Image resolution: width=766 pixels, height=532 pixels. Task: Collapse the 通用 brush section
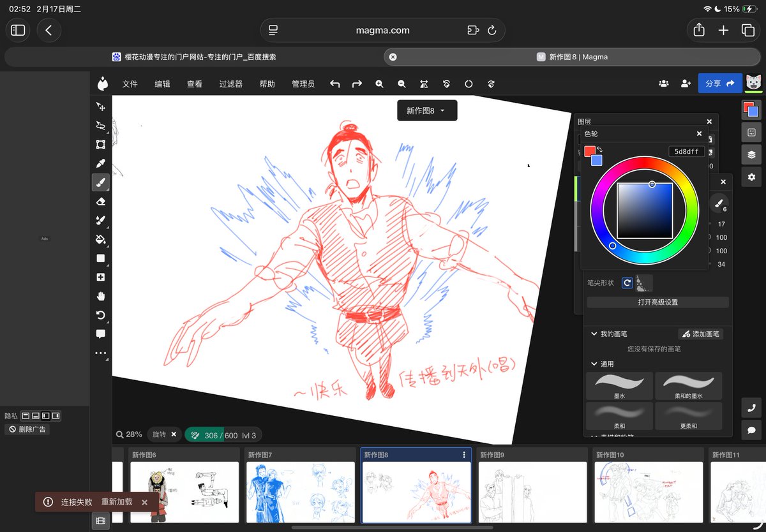point(594,364)
